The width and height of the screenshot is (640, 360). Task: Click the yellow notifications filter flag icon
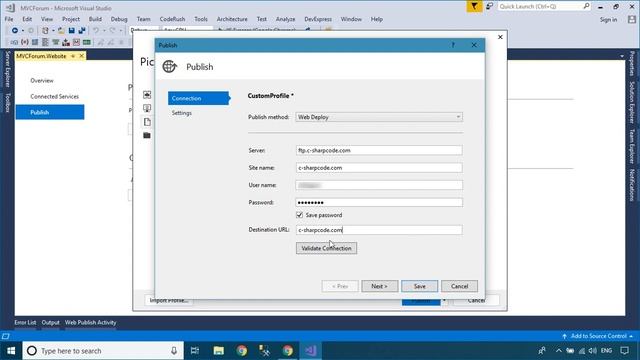click(474, 7)
